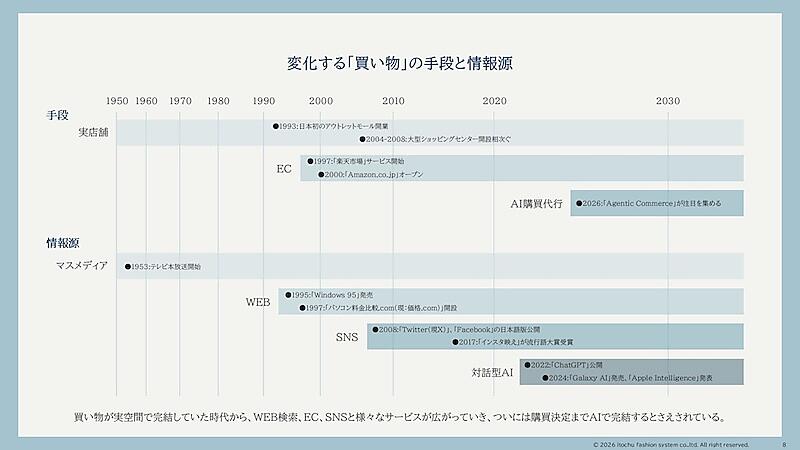Click the 1995 Windows 95 release entry

pyautogui.click(x=329, y=295)
